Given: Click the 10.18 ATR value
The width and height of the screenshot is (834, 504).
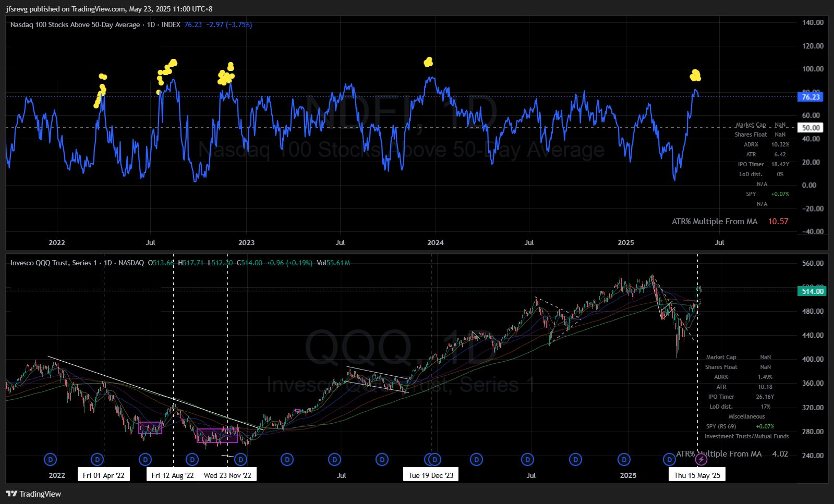Looking at the screenshot, I should (765, 387).
